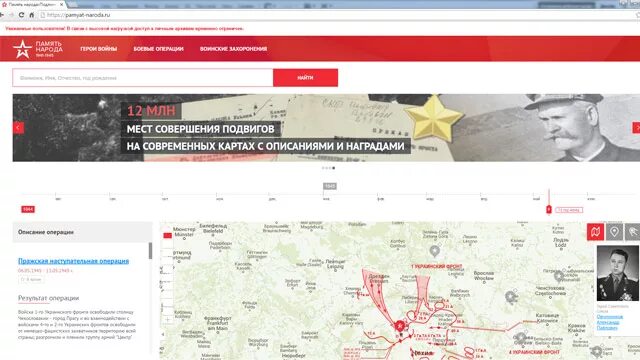
Task: Click the red 1944 year label
Action: [x=28, y=209]
